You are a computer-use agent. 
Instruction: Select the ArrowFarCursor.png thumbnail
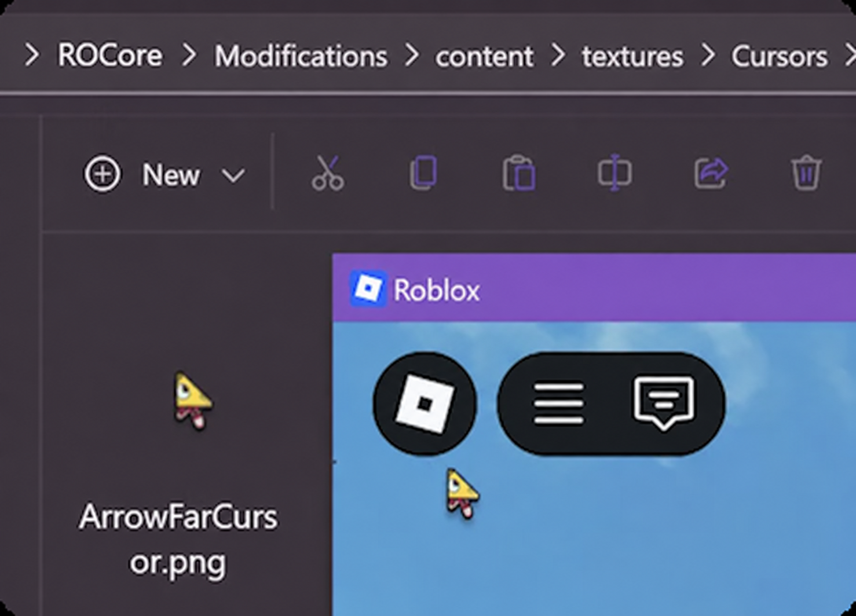(193, 401)
